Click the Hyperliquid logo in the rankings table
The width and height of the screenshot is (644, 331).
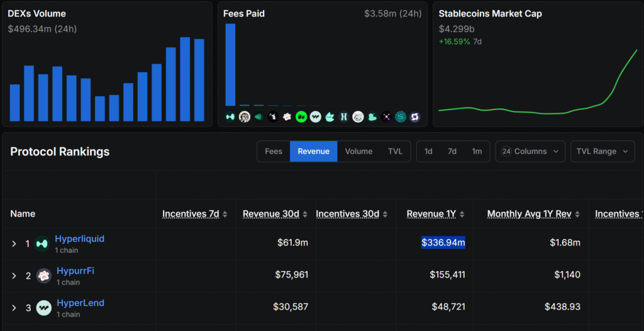[x=42, y=244]
